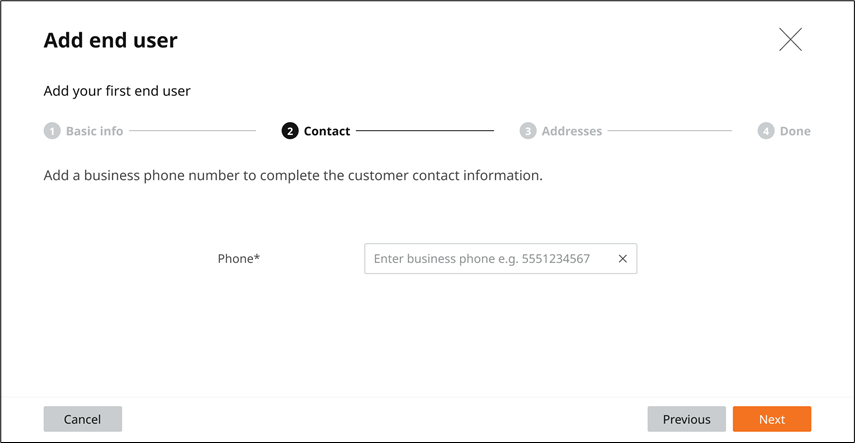Click the step 4 number circle
This screenshot has height=443, width=855.
766,131
